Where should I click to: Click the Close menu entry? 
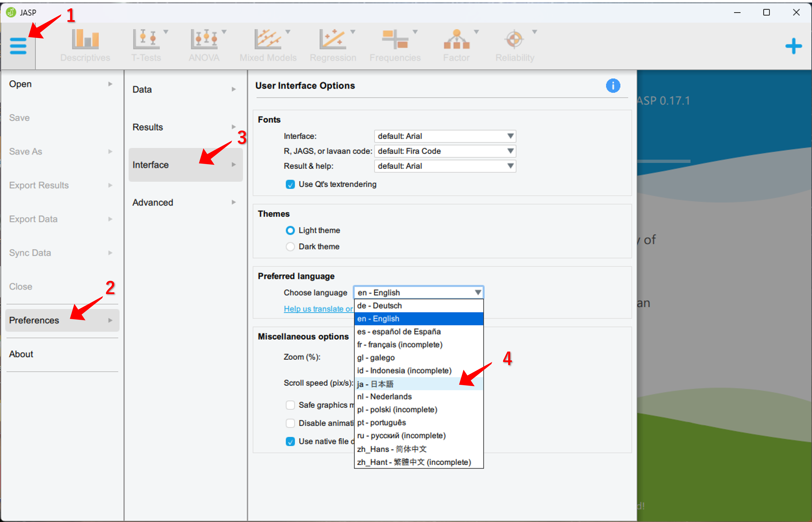(62, 287)
